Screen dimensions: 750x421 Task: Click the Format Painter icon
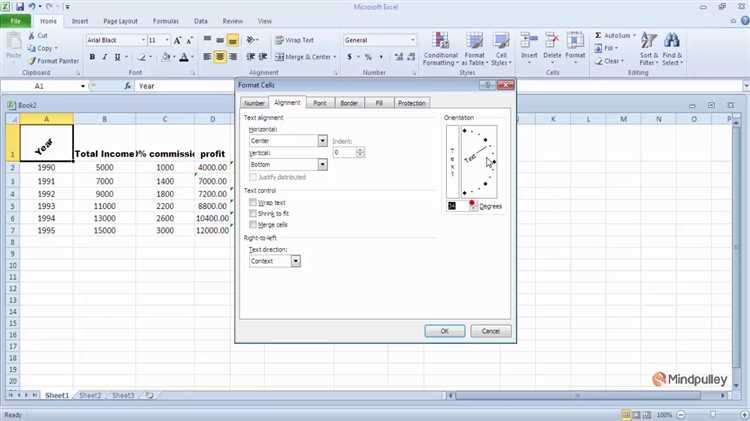click(53, 61)
